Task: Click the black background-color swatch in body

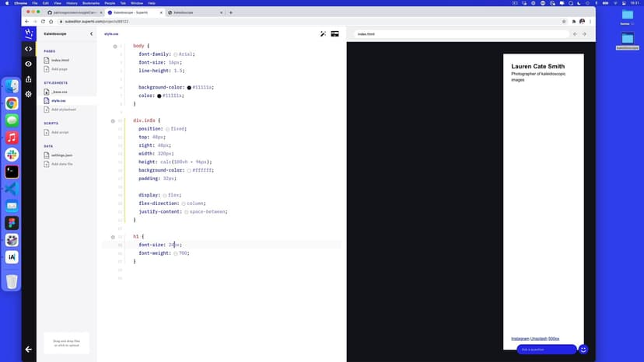Action: (189, 88)
